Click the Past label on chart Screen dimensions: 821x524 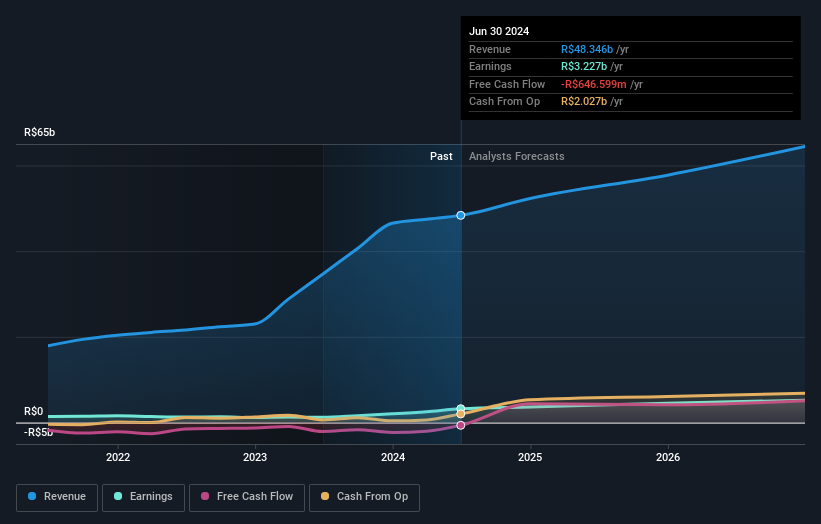(441, 157)
